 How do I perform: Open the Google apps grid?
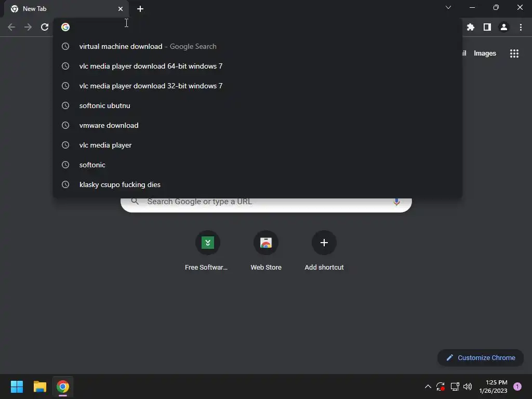(x=514, y=54)
